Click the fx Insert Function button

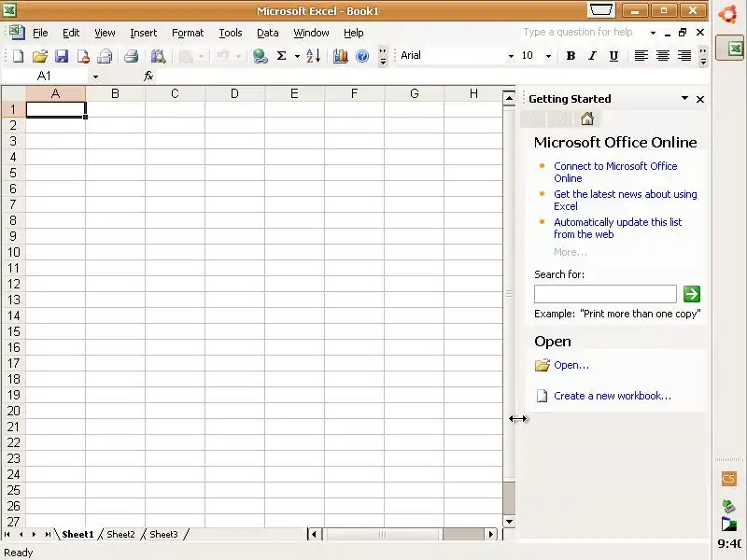coord(148,77)
